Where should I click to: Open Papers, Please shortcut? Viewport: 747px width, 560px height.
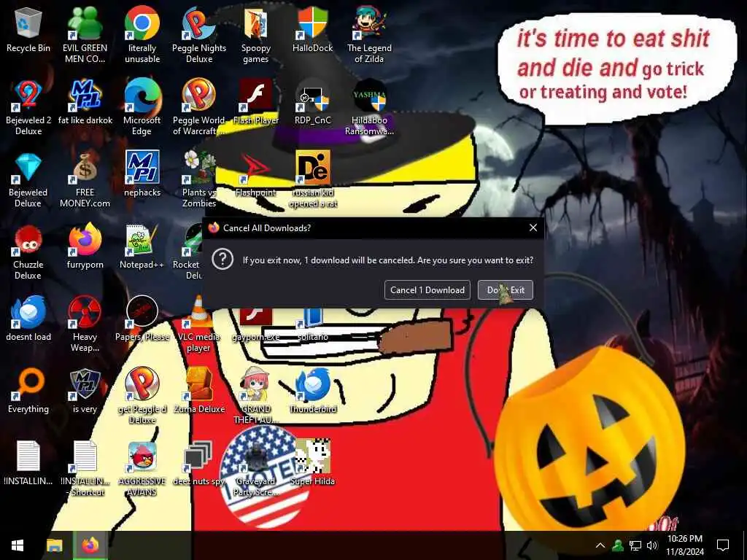[142, 319]
